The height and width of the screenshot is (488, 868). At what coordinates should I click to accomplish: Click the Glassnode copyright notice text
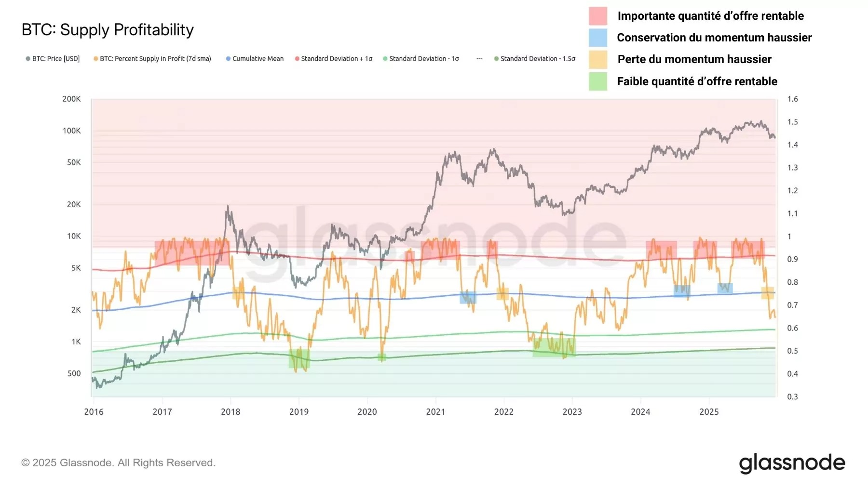click(x=118, y=463)
